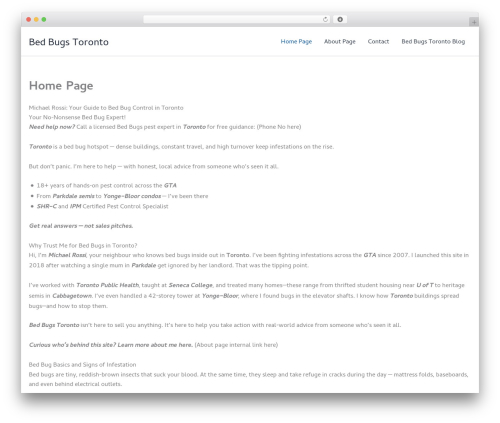
Task: Click 'Michael Rossi: Your Guide to Bed Bug Control' line
Action: 106,108
